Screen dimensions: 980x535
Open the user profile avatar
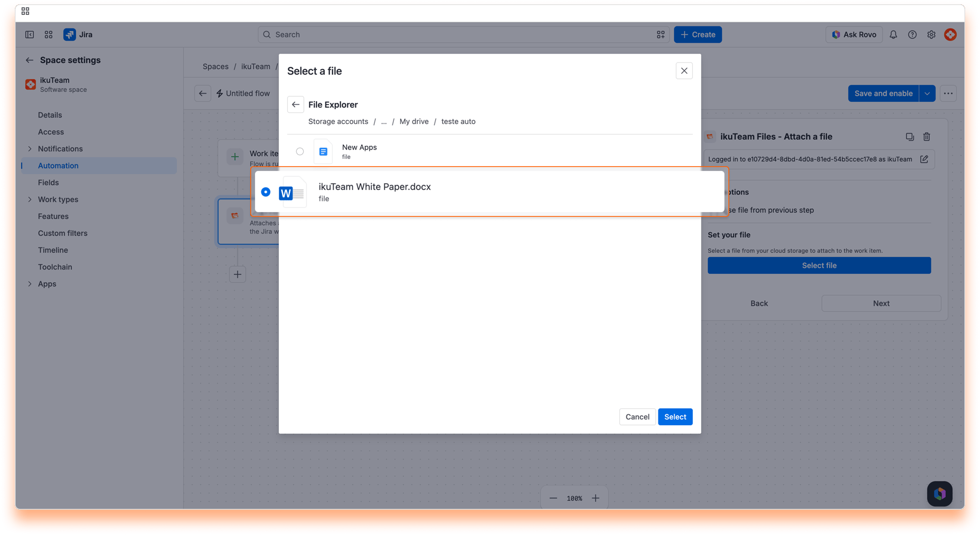[950, 35]
